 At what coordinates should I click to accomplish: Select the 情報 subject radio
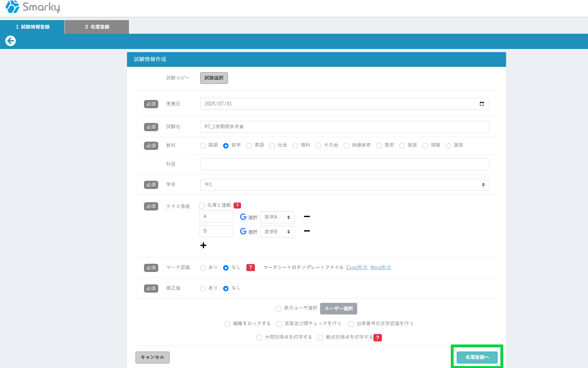pos(425,146)
